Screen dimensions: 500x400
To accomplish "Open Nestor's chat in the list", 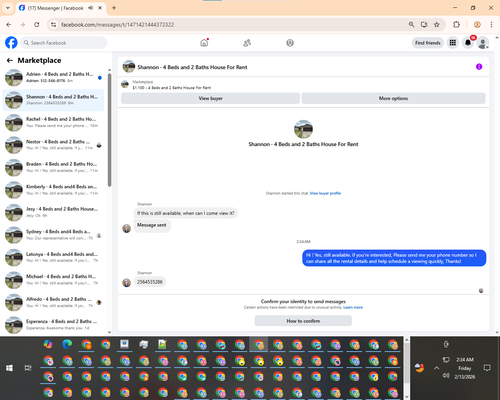I will [53, 145].
